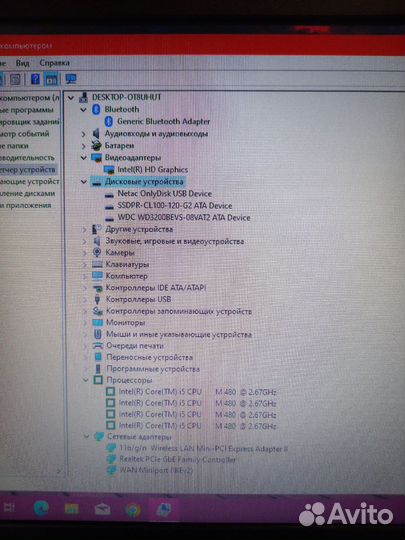Open File Explorer from taskbar
The width and height of the screenshot is (405, 540).
point(72,509)
